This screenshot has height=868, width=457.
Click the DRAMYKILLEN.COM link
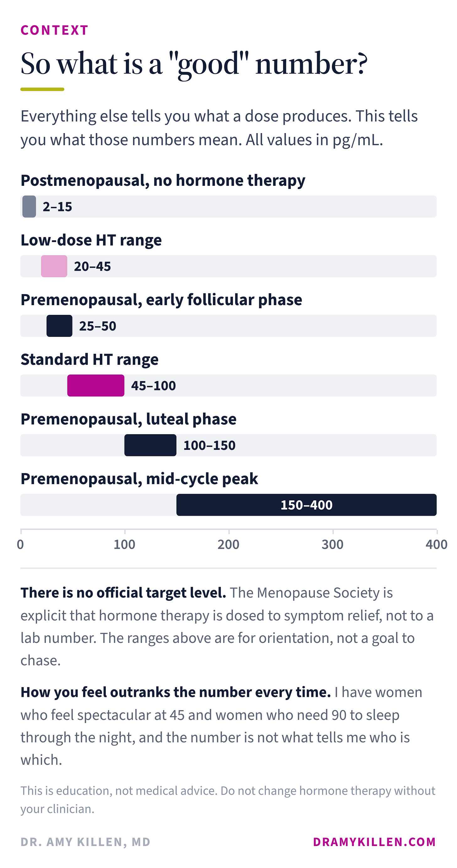pyautogui.click(x=374, y=842)
